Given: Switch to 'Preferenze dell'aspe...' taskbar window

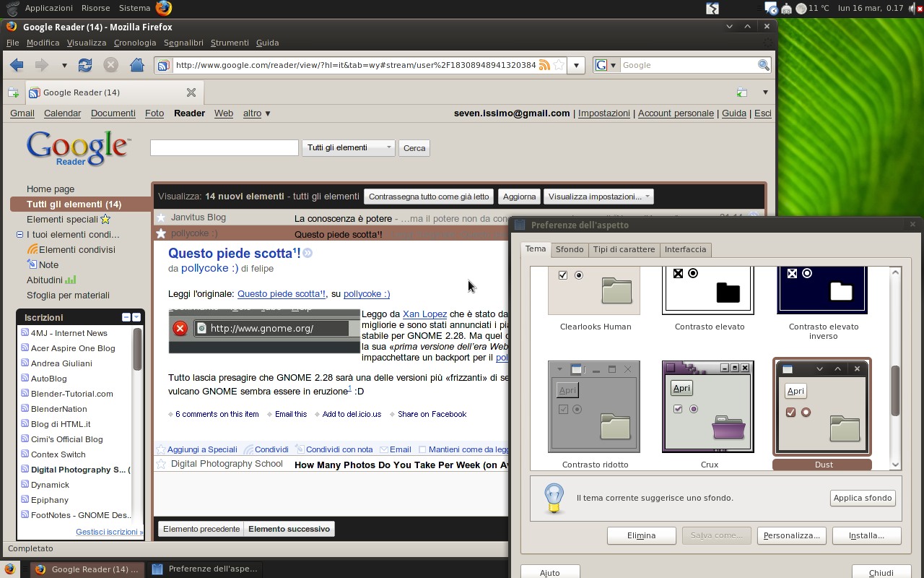Looking at the screenshot, I should tap(205, 569).
